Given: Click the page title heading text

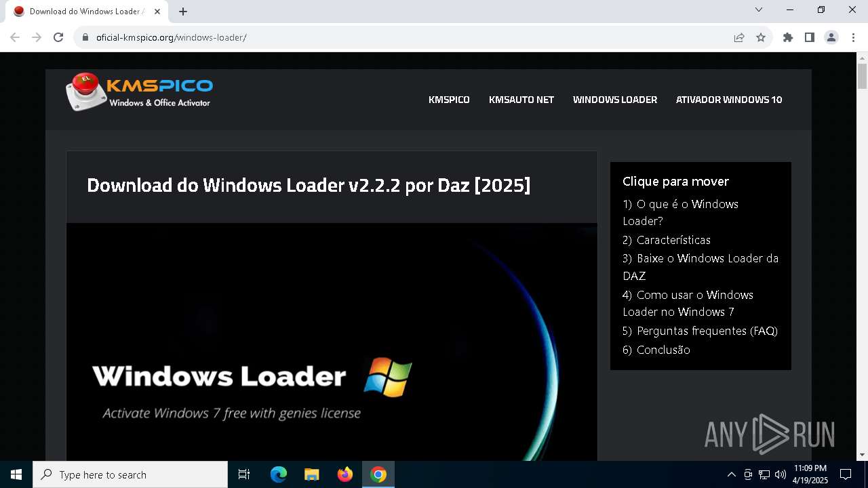Looking at the screenshot, I should click(309, 185).
